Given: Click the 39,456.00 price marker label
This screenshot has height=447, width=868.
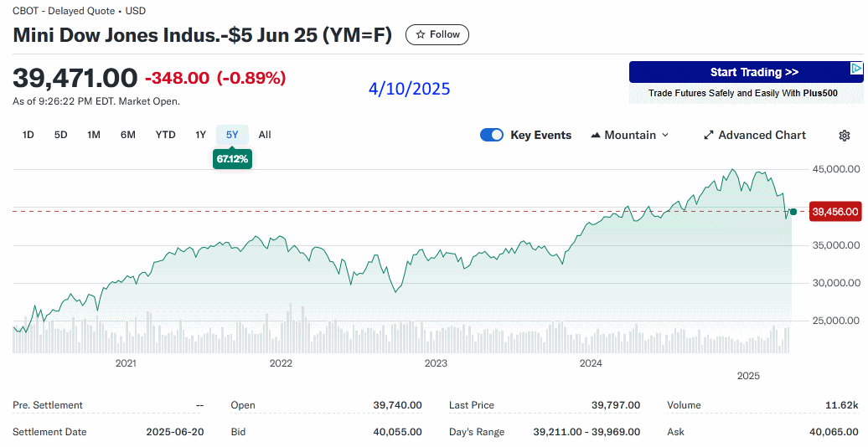Looking at the screenshot, I should tap(835, 212).
